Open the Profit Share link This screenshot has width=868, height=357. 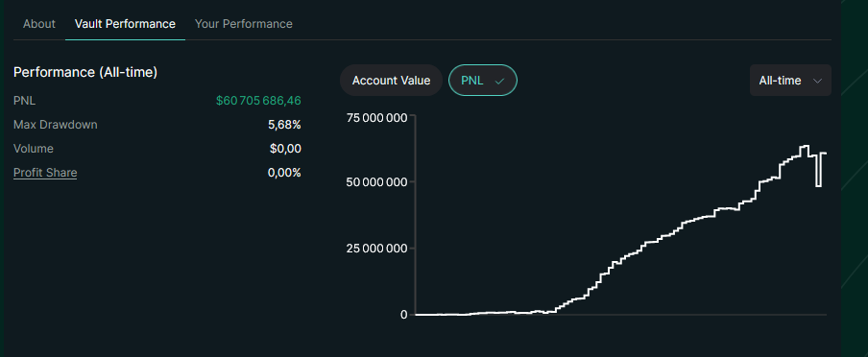click(x=45, y=173)
